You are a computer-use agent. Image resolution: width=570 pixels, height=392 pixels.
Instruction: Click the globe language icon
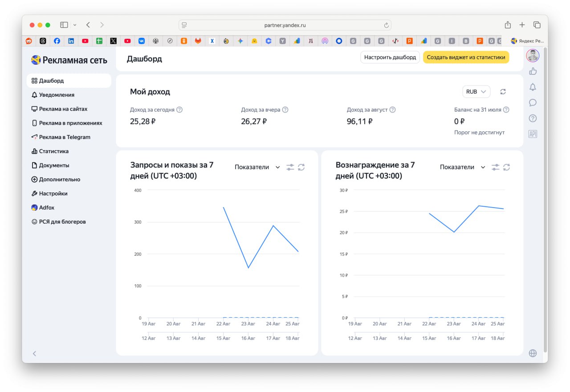[533, 353]
